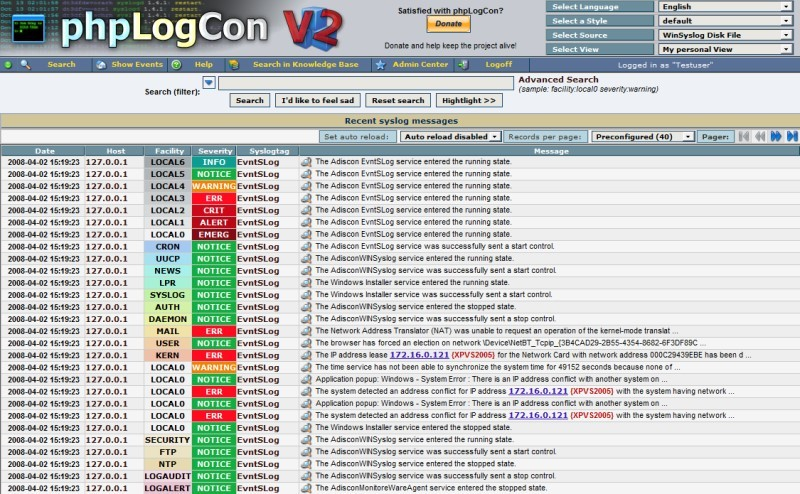Click the Hightlight >> button

click(469, 101)
